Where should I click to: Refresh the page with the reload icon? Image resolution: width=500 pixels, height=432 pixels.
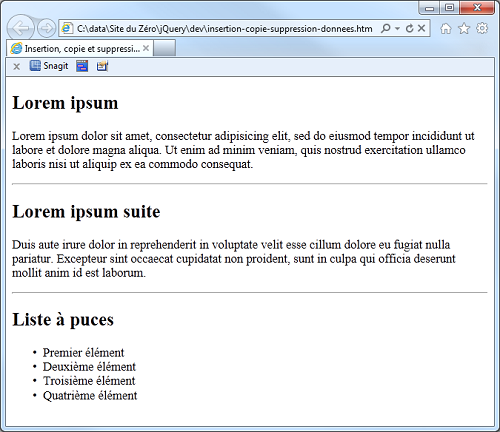[410, 28]
